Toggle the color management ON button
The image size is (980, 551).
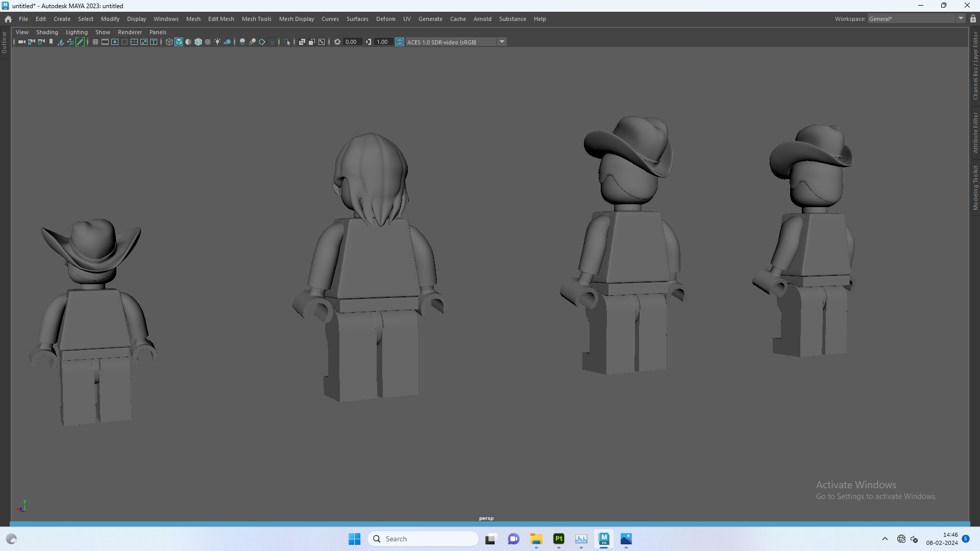point(400,42)
